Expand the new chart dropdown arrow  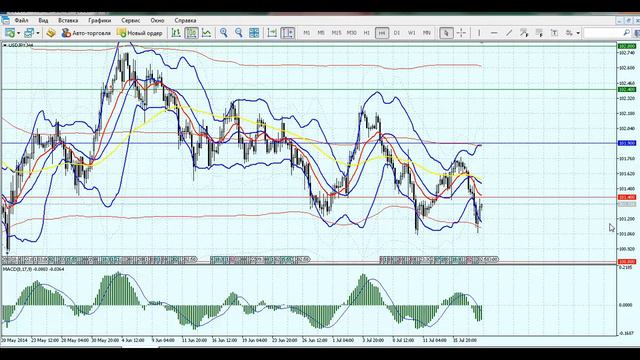coord(19,33)
